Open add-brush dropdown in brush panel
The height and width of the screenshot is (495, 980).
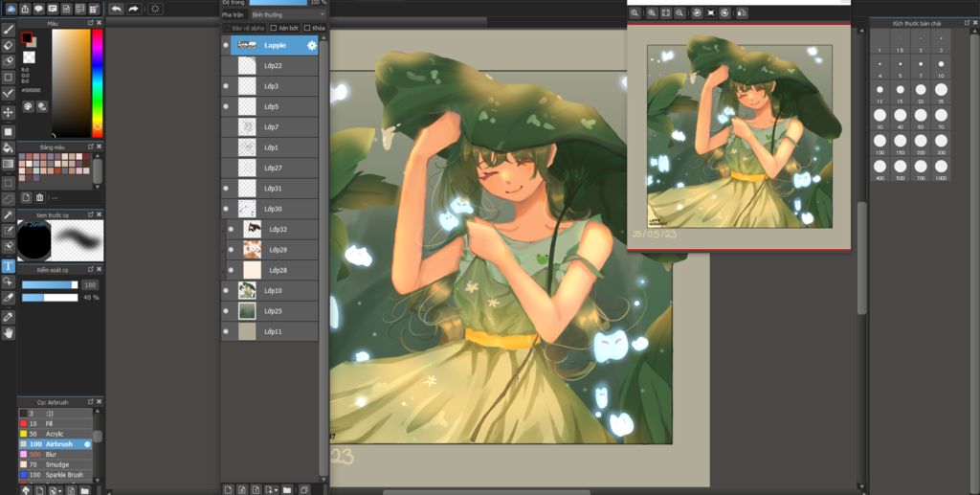[59, 489]
